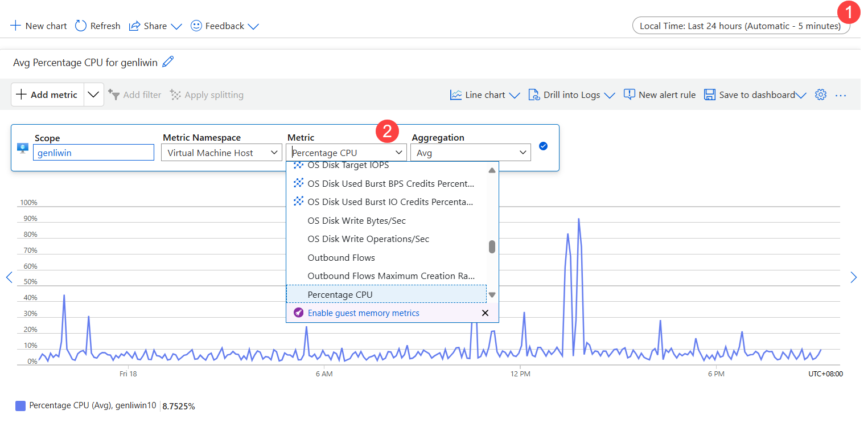
Task: Click the Refresh icon button
Action: [x=81, y=26]
